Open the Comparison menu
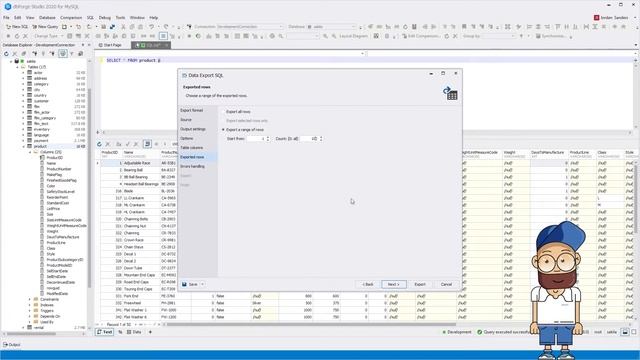640x360 pixels. point(71,18)
